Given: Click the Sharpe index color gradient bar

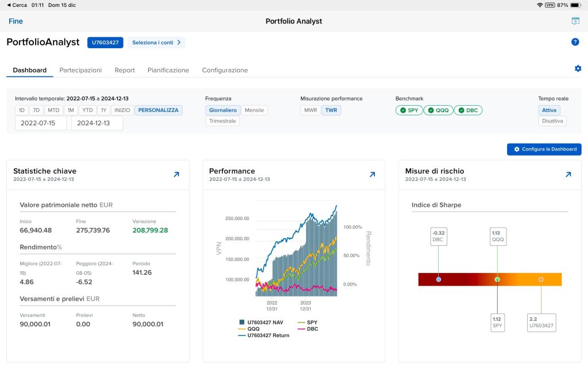Looking at the screenshot, I should click(471, 279).
